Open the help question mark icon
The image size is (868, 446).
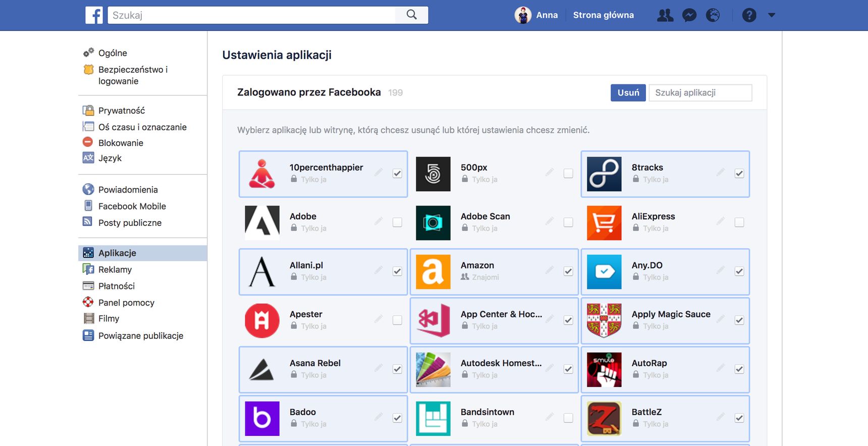[749, 15]
